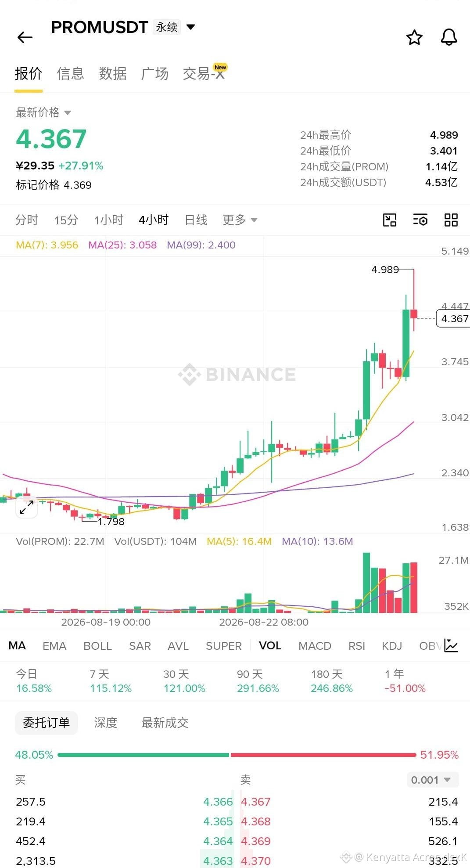Open the 交易-X tab
This screenshot has height=868, width=470.
click(204, 73)
